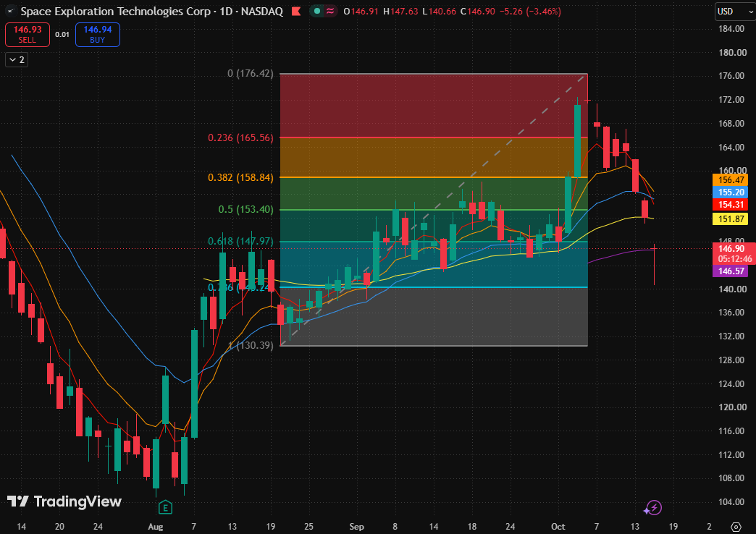This screenshot has width=756, height=534.
Task: Select the Fibonacci label 0.382 (158.84)
Action: coord(240,177)
